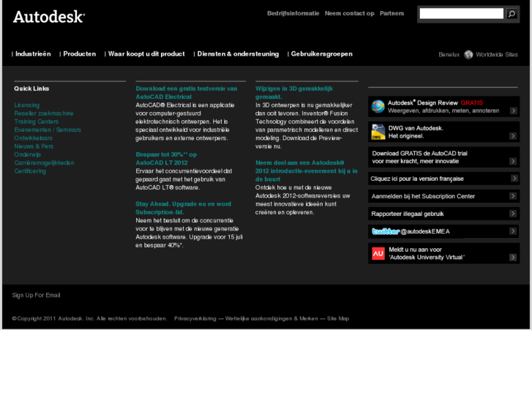Click arrow on Autodesk University Virtual banner

(513, 258)
